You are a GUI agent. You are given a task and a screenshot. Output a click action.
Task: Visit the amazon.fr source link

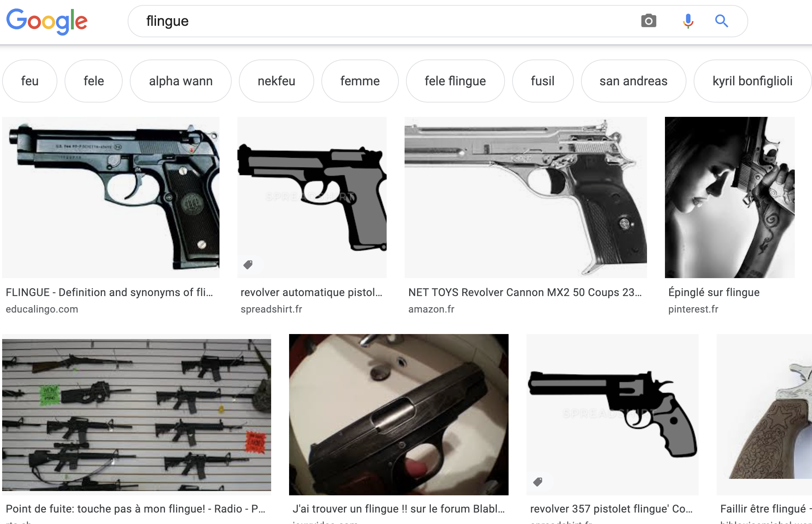coord(431,309)
